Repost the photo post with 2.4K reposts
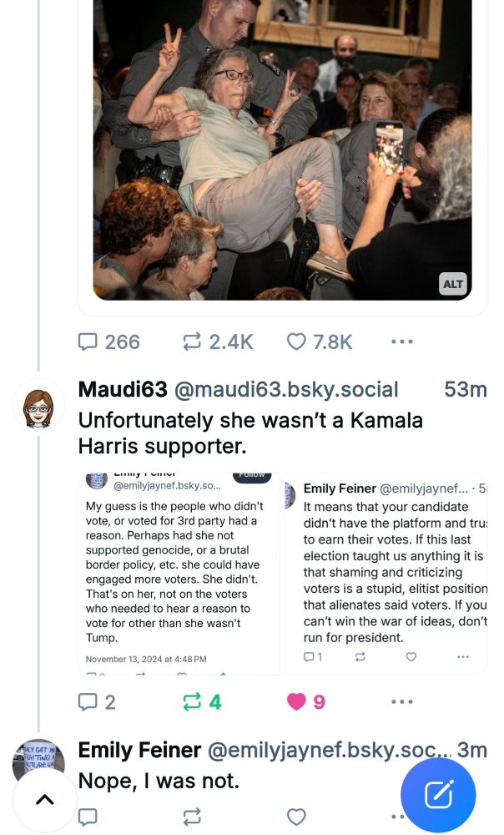The height and width of the screenshot is (835, 504). (x=218, y=342)
